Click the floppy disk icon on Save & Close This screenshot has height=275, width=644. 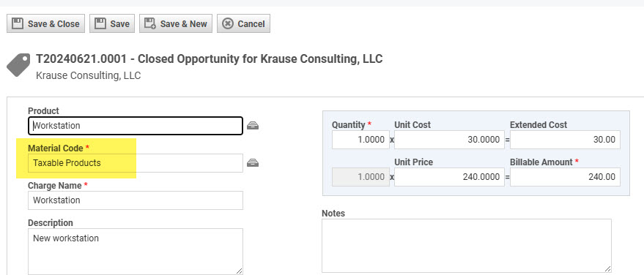pyautogui.click(x=18, y=24)
